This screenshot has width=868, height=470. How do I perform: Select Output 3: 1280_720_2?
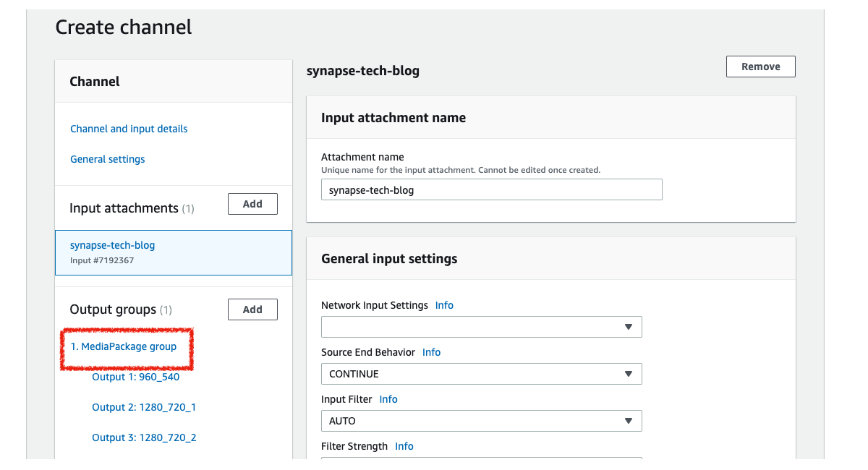coord(144,437)
